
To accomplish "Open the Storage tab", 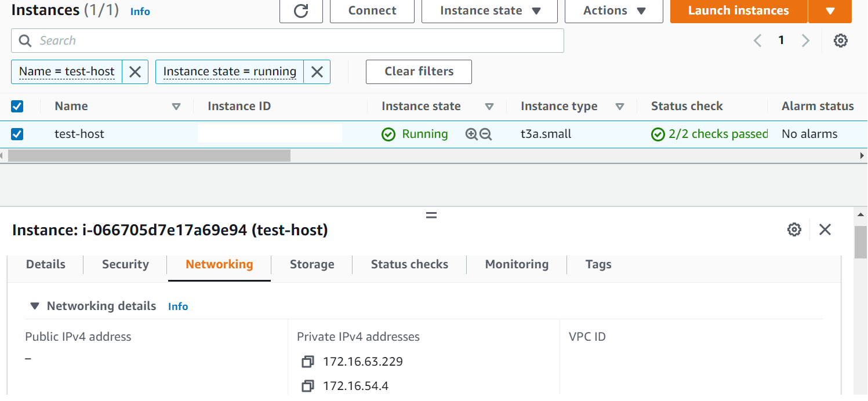I will tap(312, 264).
